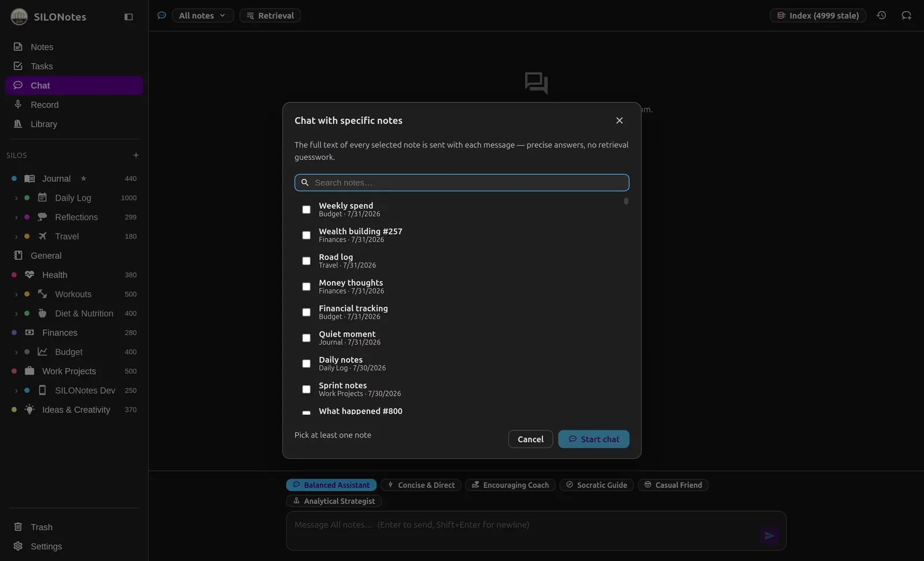Expand the Budget silo
Viewport: 924px width, 561px height.
pyautogui.click(x=16, y=352)
